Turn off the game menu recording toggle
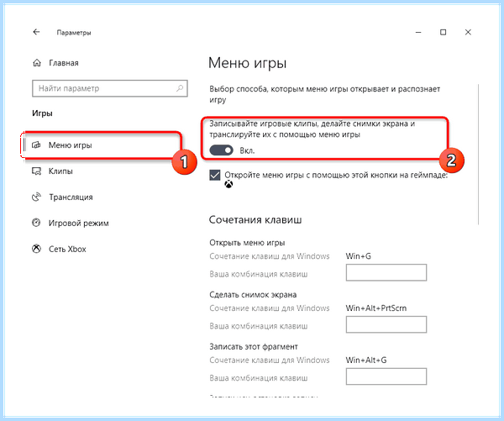 click(x=221, y=150)
